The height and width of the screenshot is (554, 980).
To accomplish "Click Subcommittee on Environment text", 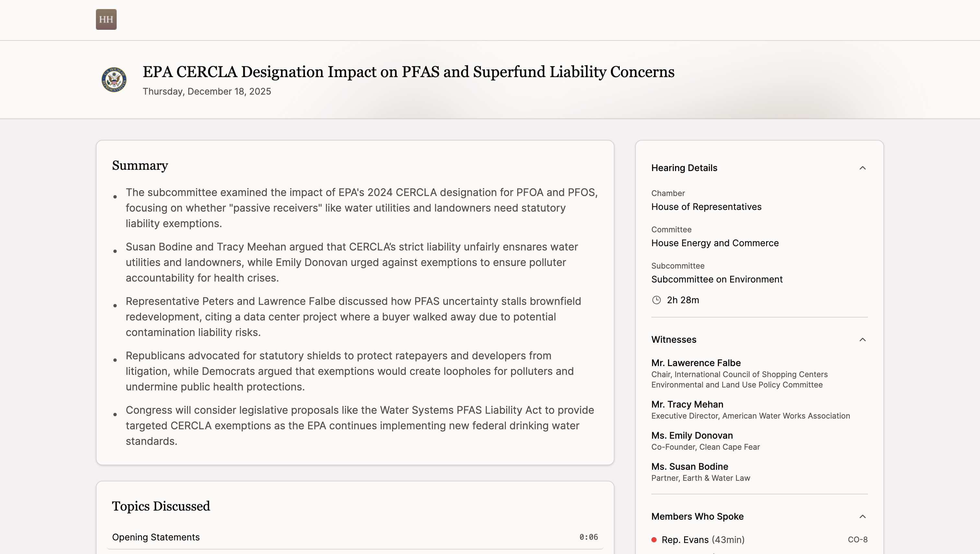I will coord(717,279).
